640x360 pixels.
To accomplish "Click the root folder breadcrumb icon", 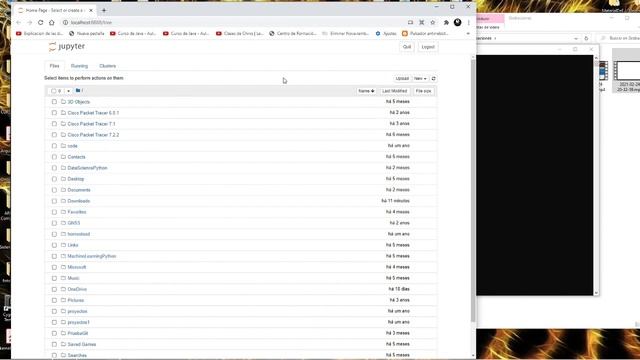I will (x=78, y=91).
